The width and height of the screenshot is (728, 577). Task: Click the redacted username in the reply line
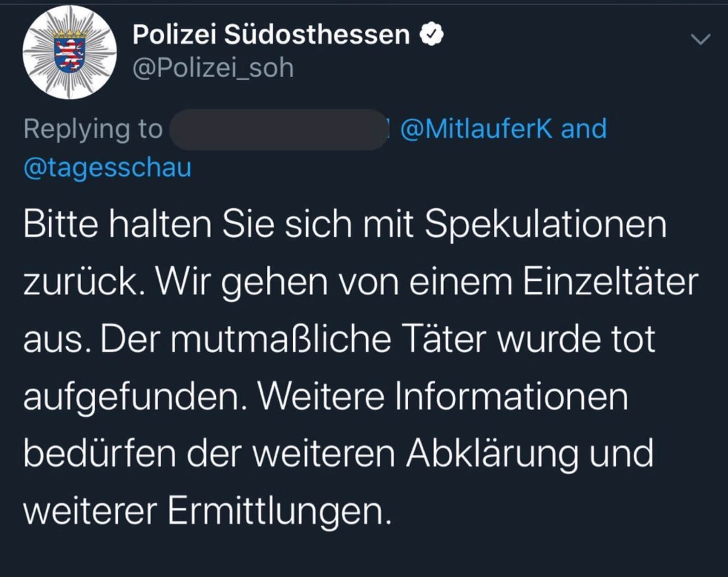click(278, 129)
